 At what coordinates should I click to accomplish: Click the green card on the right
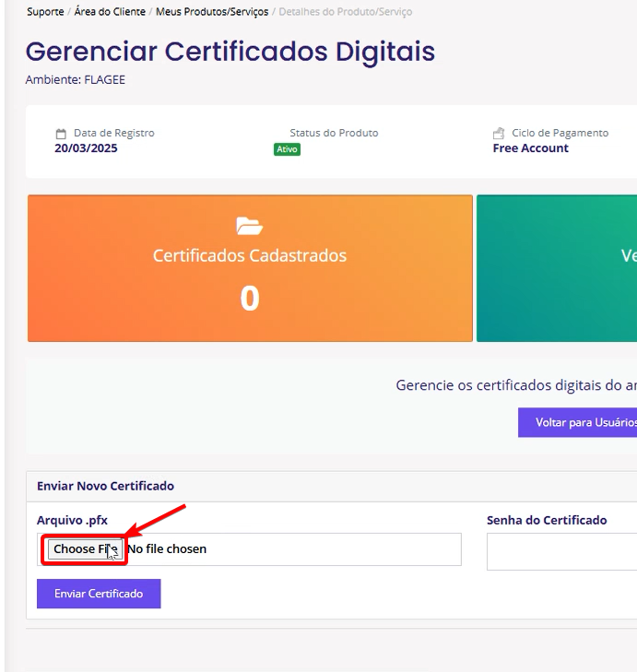pyautogui.click(x=557, y=268)
